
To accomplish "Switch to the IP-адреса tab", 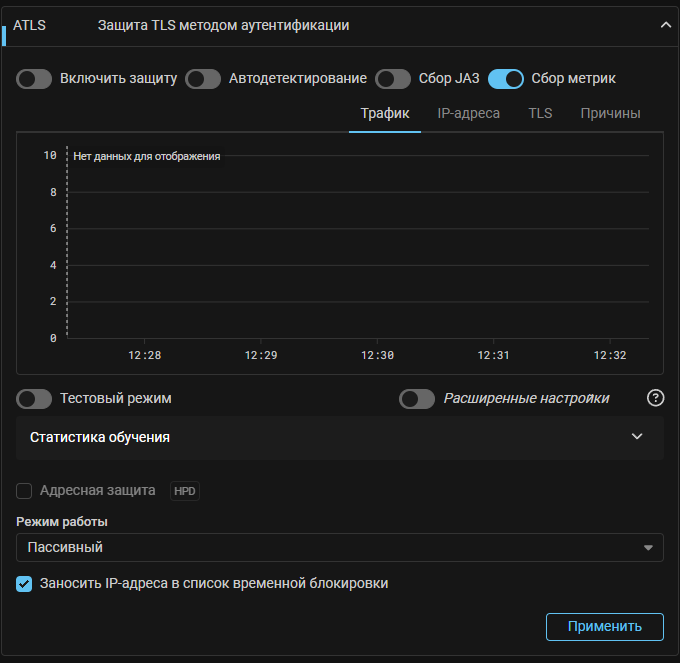I will [x=468, y=114].
